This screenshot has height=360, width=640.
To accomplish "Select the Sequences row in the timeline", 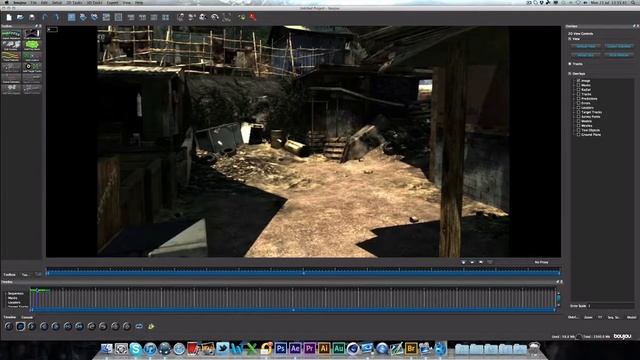I will click(x=16, y=293).
